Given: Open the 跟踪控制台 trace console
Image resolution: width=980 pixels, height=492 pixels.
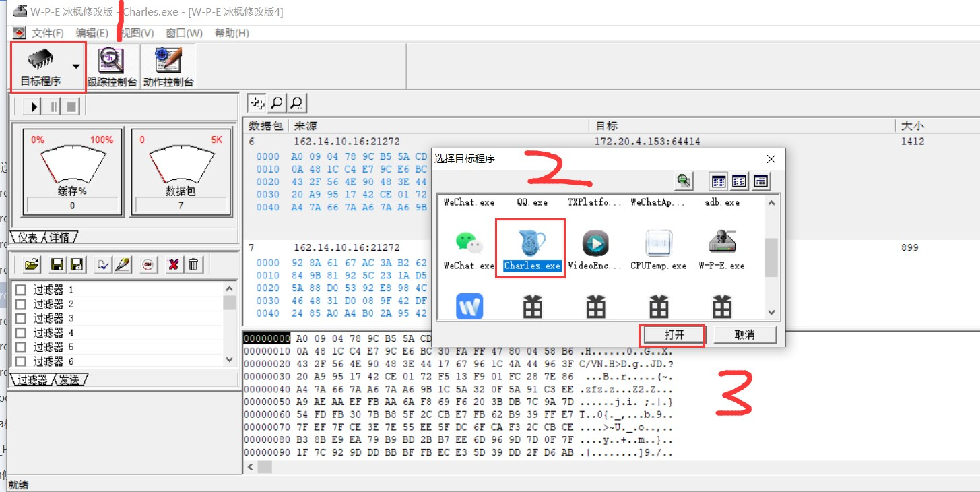Looking at the screenshot, I should (112, 67).
